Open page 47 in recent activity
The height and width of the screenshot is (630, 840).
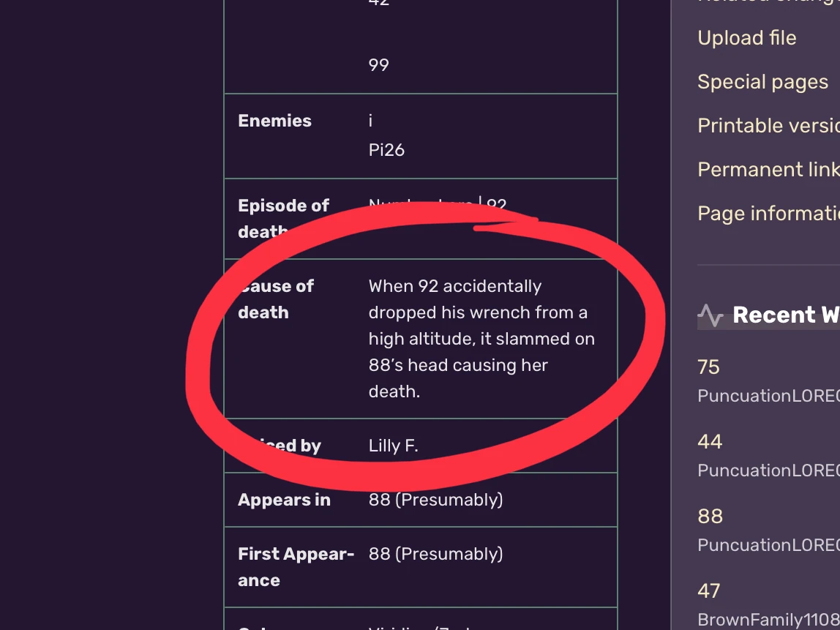click(709, 591)
